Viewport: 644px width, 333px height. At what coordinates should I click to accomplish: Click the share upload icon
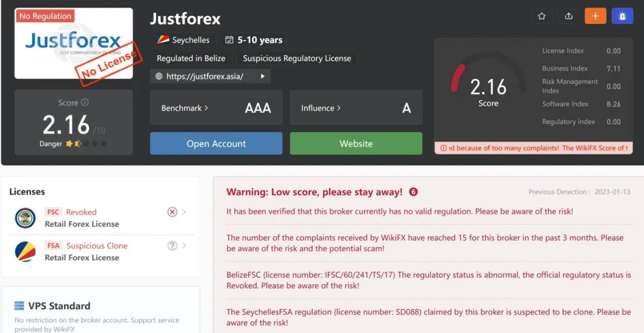tap(568, 16)
